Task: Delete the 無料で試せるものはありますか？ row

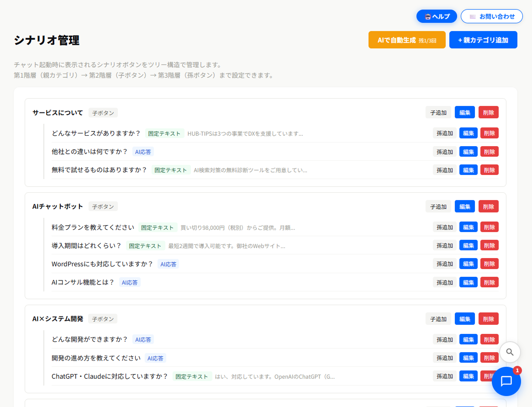Action: [x=489, y=170]
